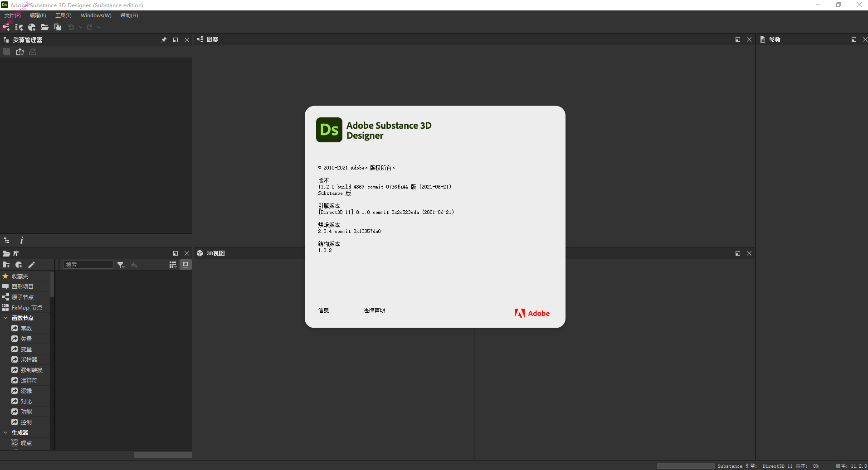Screen dimensions: 868x470
Task: Undock the 3D视图 panel
Action: [738, 253]
